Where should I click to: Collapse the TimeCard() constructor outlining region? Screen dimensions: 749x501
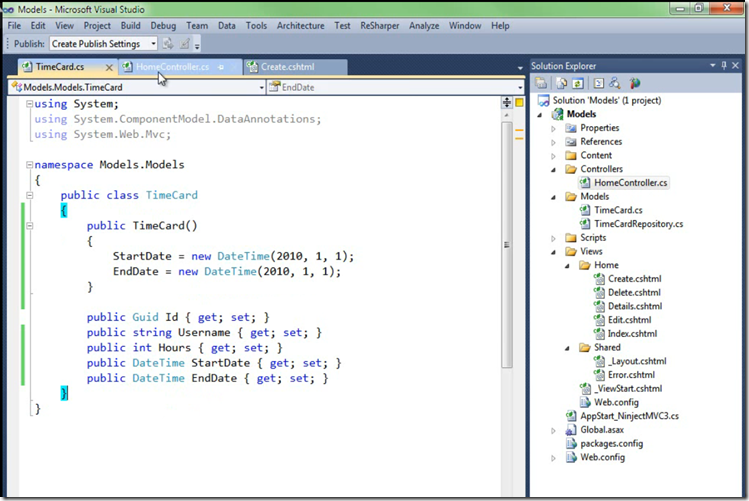(30, 226)
